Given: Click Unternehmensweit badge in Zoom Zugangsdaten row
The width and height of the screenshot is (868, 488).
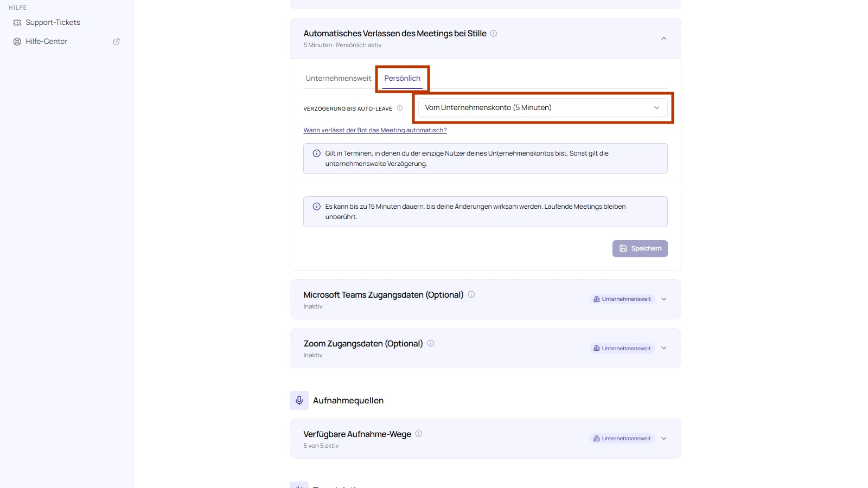Looking at the screenshot, I should pyautogui.click(x=622, y=348).
